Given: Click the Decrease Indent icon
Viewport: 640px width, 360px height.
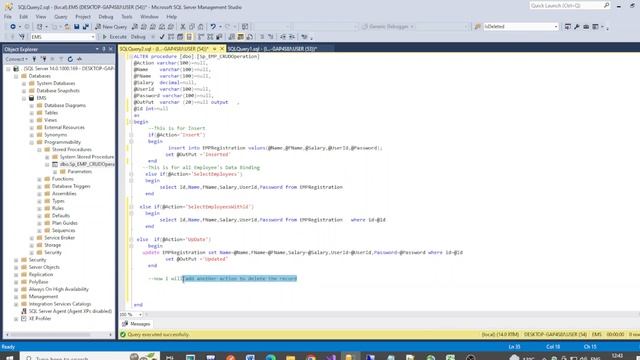Looking at the screenshot, I should tap(283, 37).
